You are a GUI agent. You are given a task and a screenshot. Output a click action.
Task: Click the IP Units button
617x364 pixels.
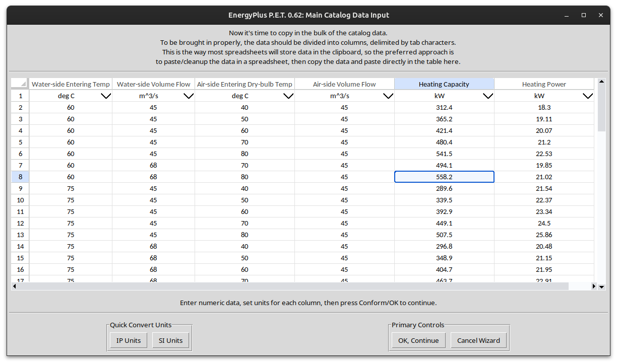129,340
